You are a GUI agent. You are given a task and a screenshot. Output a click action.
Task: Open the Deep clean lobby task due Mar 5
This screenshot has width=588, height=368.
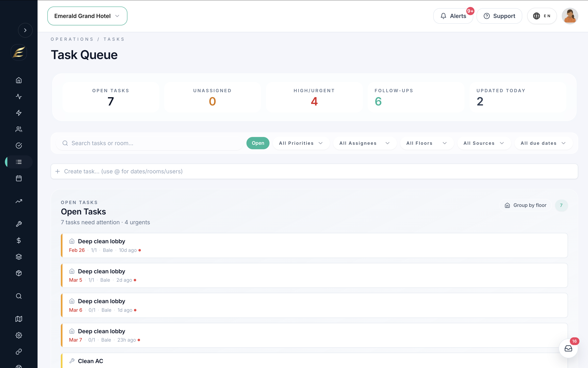pyautogui.click(x=314, y=275)
